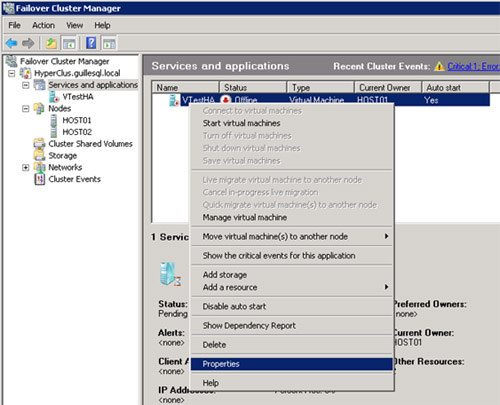Click the Services and applications folder icon

[x=39, y=85]
